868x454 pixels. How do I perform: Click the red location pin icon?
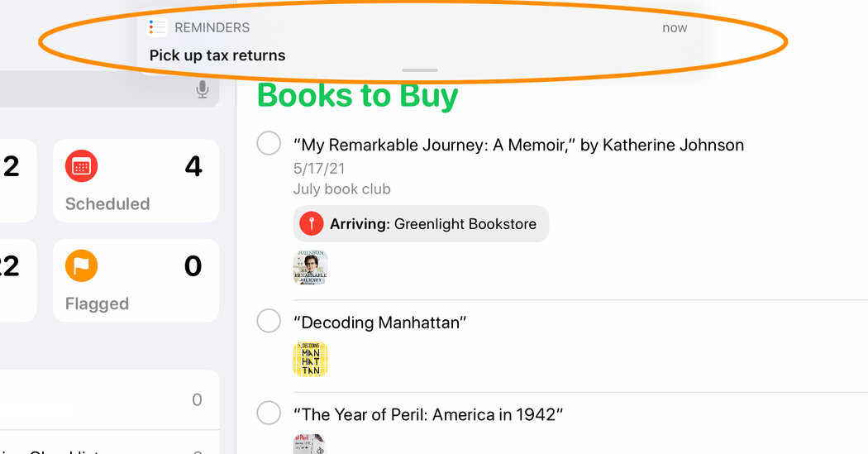pyautogui.click(x=312, y=223)
